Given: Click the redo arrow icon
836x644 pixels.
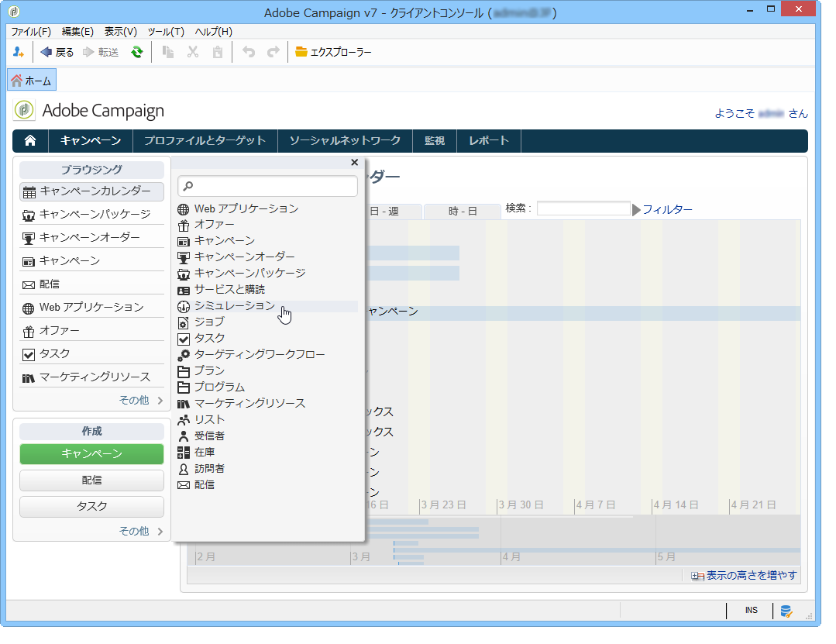Looking at the screenshot, I should click(x=273, y=52).
